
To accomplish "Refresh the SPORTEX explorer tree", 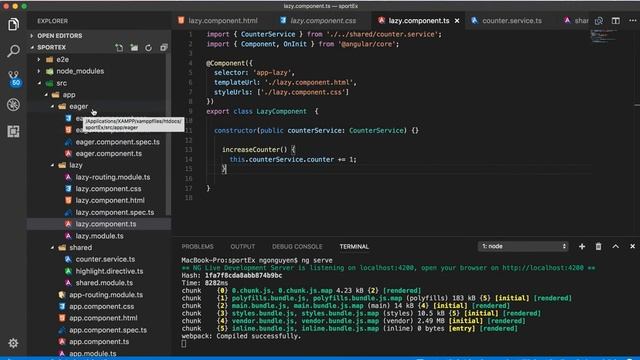I will click(149, 48).
